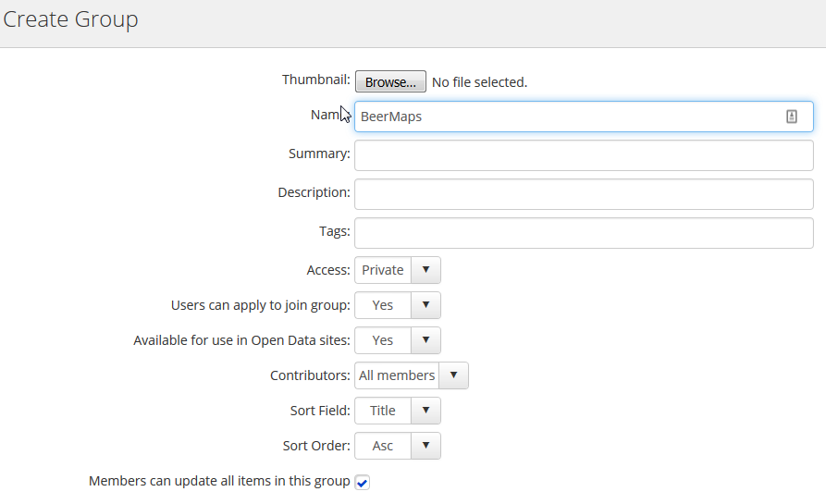Screen dimensions: 826x504
Task: Click the arrow on Open Data sites selector
Action: point(425,340)
